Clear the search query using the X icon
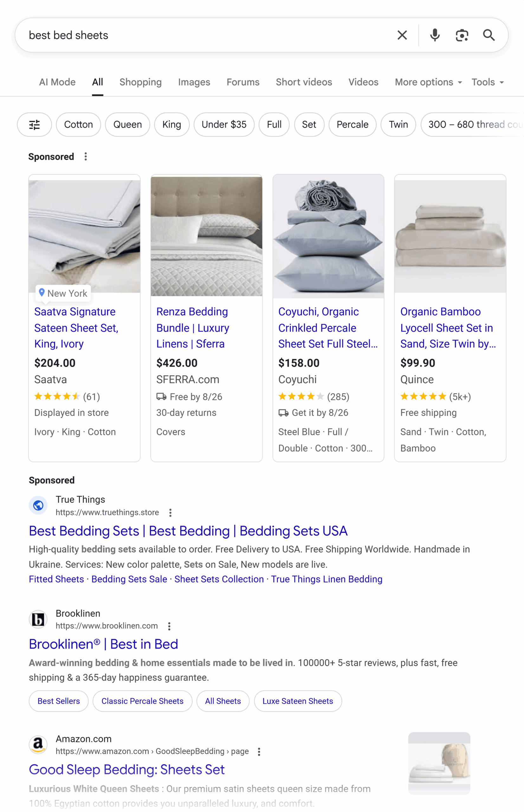Viewport: 524px width, 812px height. pos(402,35)
